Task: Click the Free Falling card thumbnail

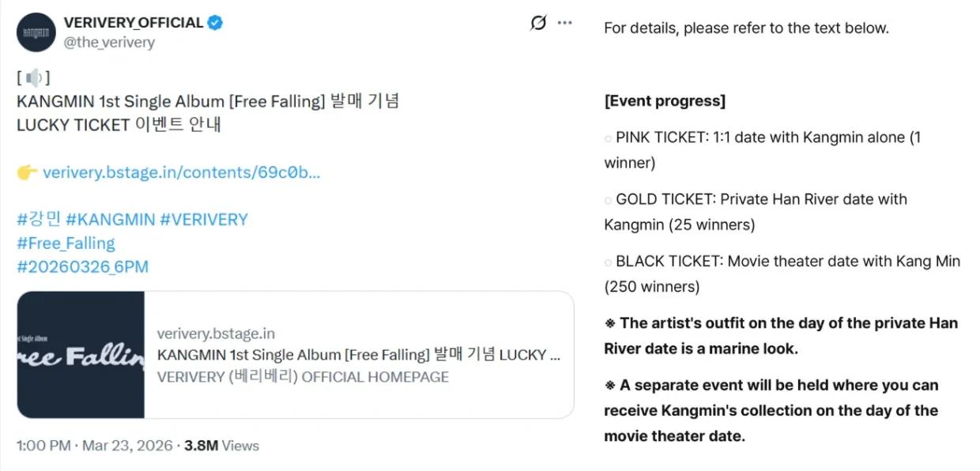Action: pyautogui.click(x=81, y=355)
